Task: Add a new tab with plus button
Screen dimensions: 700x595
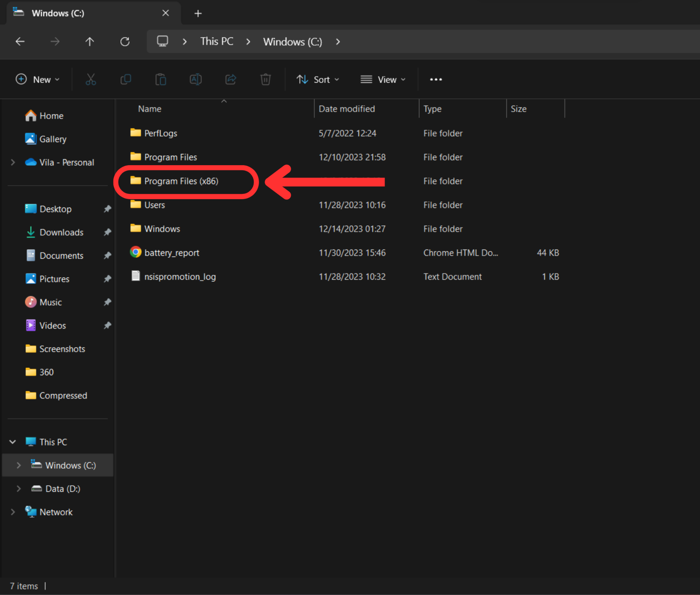Action: coord(198,13)
